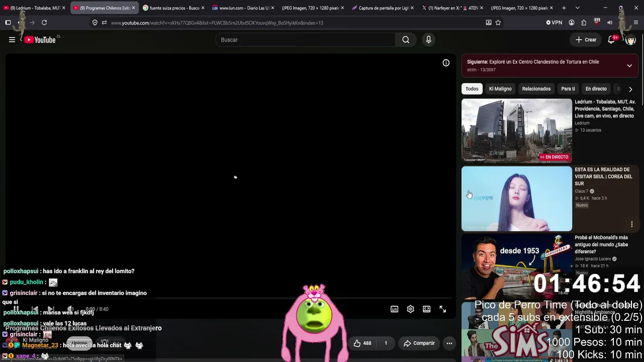Open the Ledrium live cam thumbnail
644x362 pixels.
(517, 131)
